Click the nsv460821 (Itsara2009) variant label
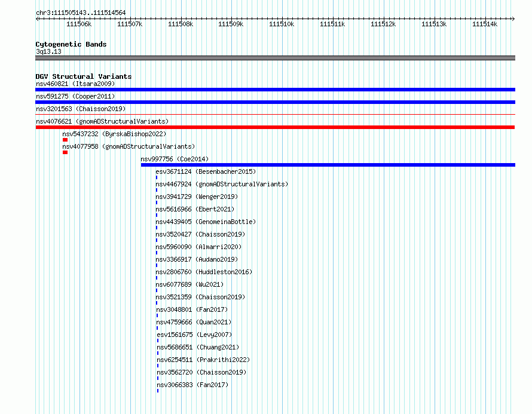Screen dimensions: 532x414 75,84
